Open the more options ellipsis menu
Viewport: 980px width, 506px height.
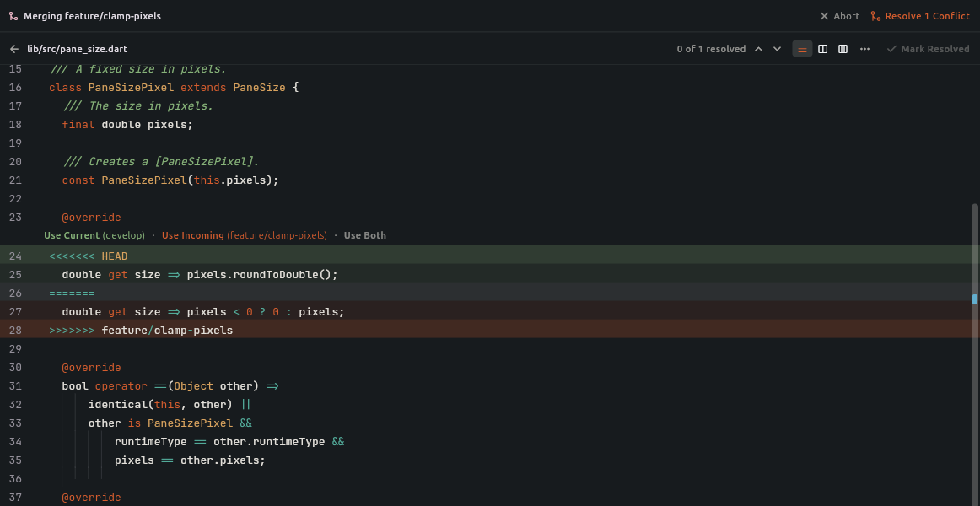864,49
